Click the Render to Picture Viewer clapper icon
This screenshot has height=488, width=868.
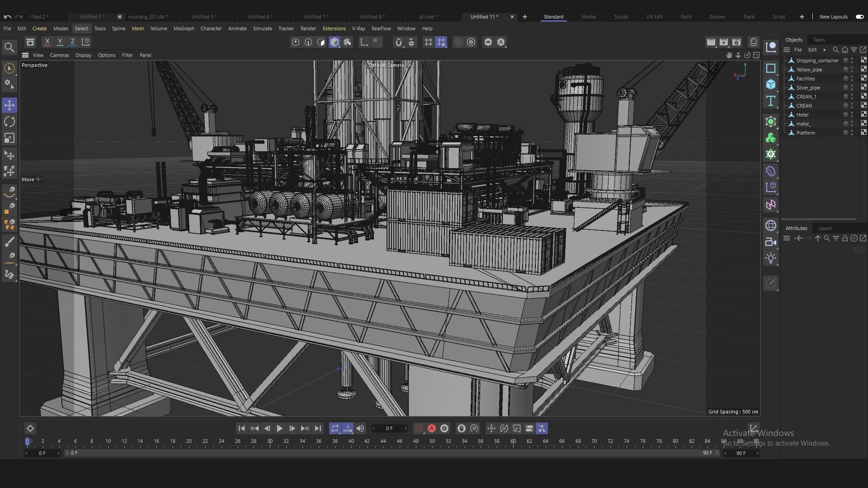click(x=724, y=42)
